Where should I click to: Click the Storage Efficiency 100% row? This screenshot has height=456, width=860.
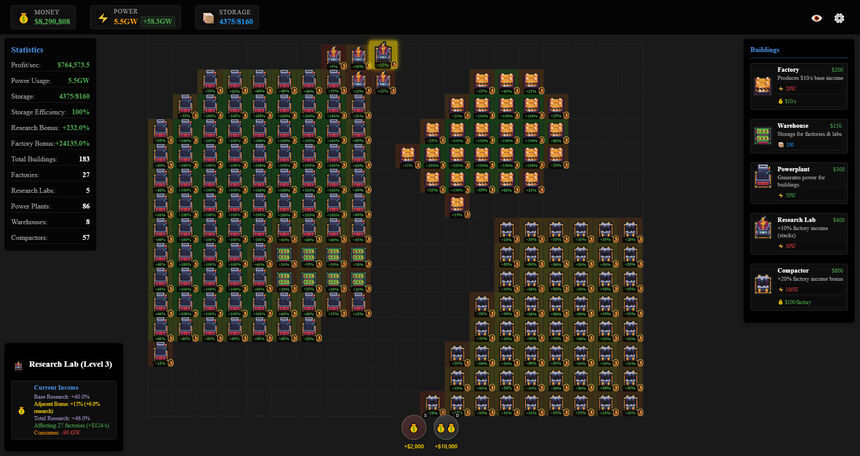(x=50, y=112)
